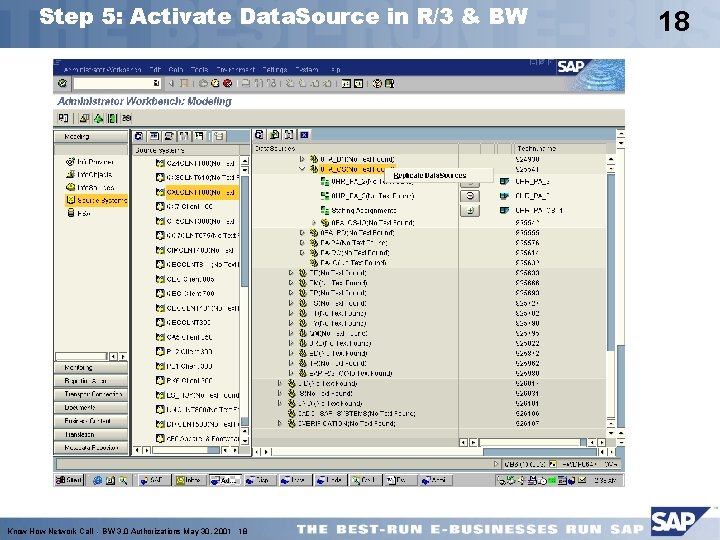This screenshot has height=540, width=720.
Task: Click the Windows Start button
Action: pyautogui.click(x=69, y=480)
